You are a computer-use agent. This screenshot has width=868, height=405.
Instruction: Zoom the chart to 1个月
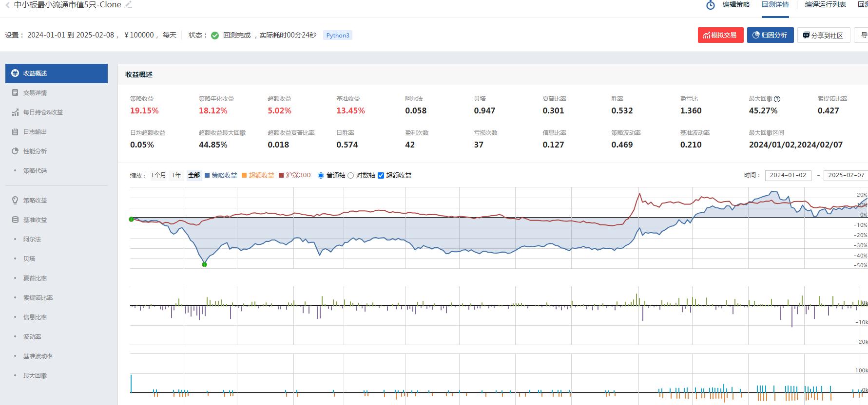pyautogui.click(x=158, y=175)
